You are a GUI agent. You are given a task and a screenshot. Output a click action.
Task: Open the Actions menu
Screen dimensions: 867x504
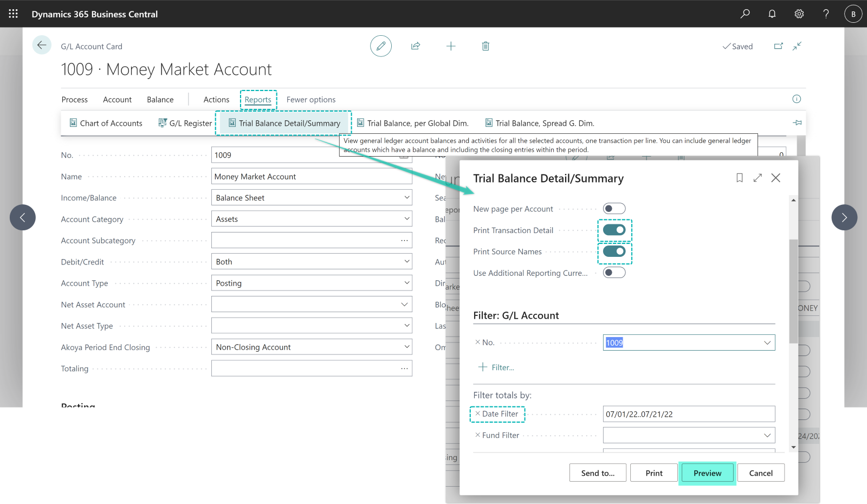216,100
